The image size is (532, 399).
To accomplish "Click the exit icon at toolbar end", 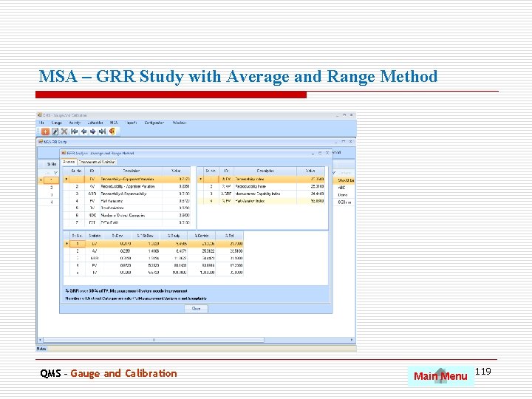I will point(112,132).
